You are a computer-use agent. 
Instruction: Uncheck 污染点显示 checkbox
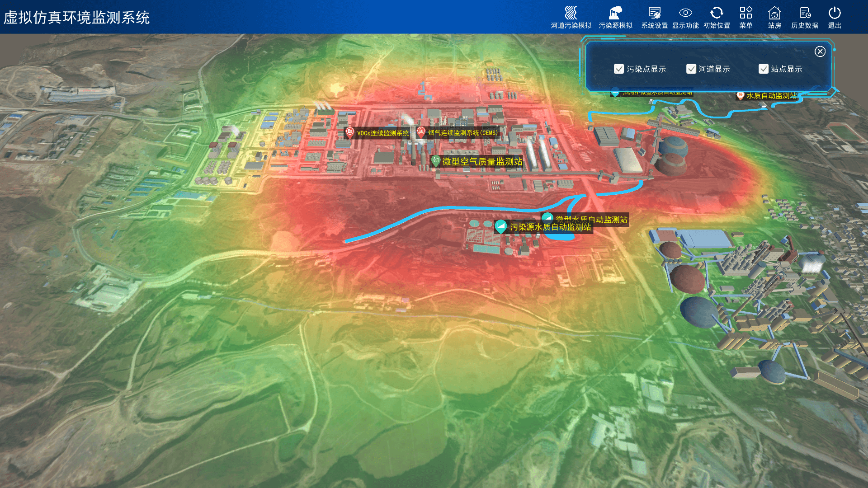(x=619, y=69)
